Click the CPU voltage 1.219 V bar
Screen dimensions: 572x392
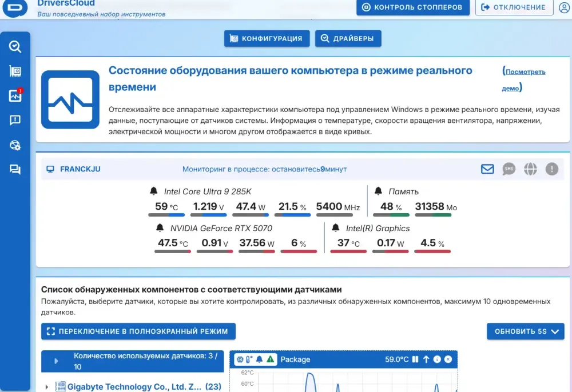[x=209, y=215]
